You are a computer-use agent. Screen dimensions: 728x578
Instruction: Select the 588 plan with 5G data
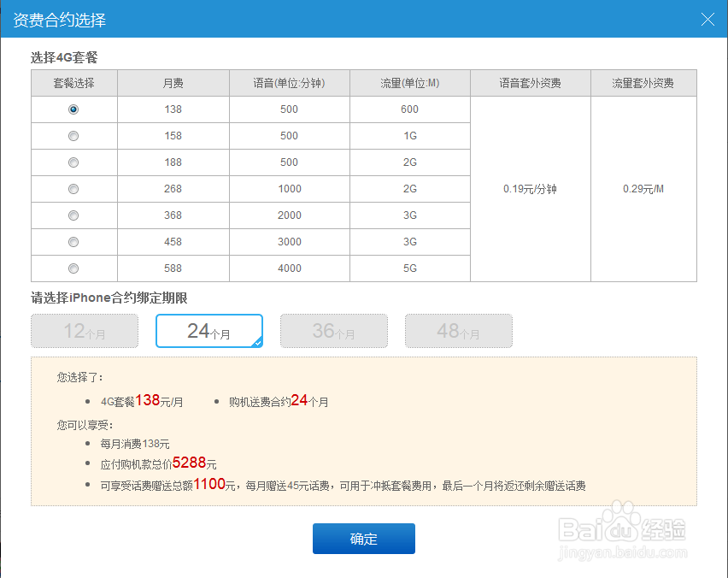[x=73, y=268]
